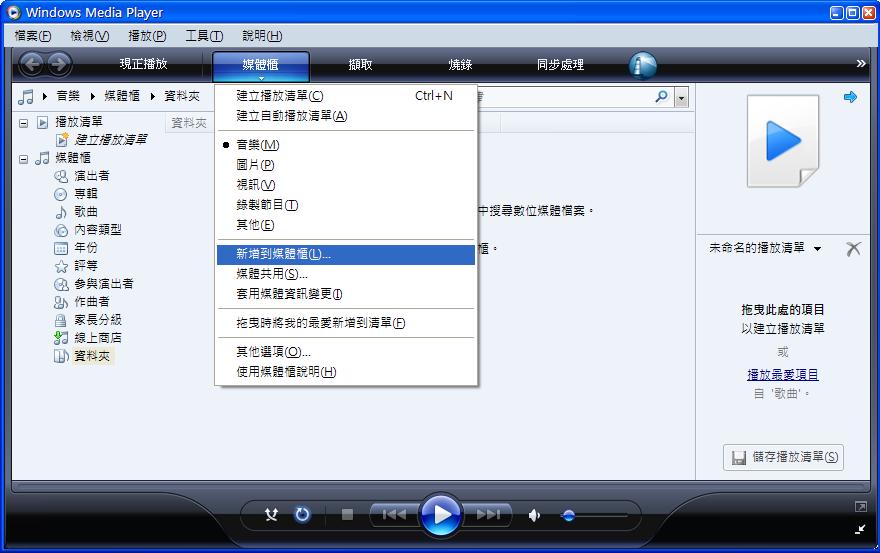Skip to previous track

point(394,514)
